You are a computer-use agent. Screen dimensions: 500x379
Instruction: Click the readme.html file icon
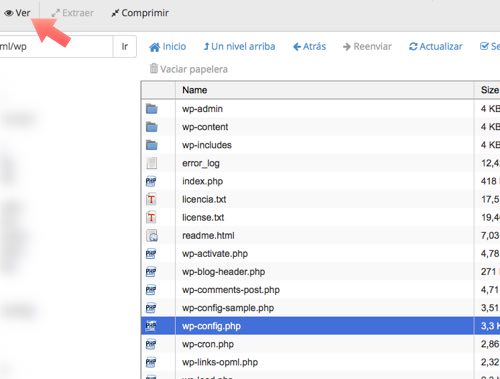[152, 236]
